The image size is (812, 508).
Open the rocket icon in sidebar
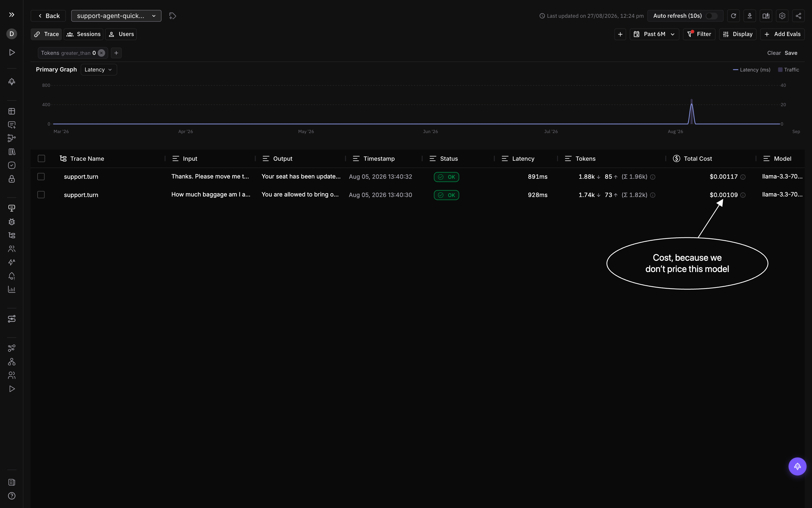point(12,82)
